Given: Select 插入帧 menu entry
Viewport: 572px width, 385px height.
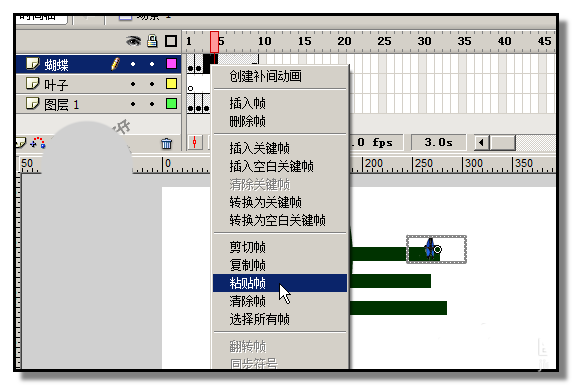Looking at the screenshot, I should 247,103.
